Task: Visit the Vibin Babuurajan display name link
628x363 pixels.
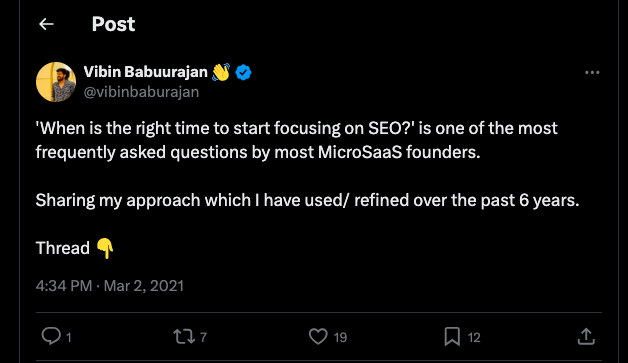Action: point(146,72)
